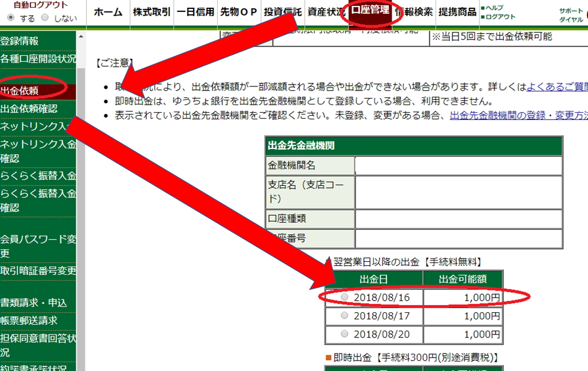Open 各種口座開設状況 in the sidebar
This screenshot has height=371, width=588.
(x=38, y=59)
